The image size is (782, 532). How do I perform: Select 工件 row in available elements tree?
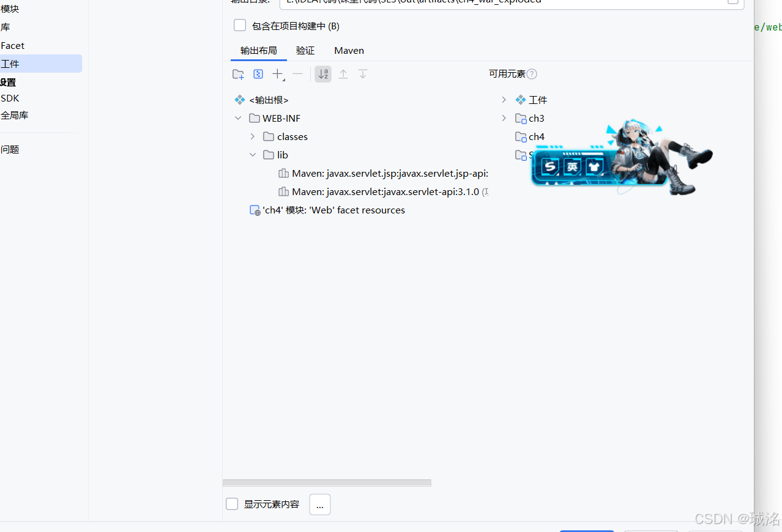pyautogui.click(x=531, y=100)
